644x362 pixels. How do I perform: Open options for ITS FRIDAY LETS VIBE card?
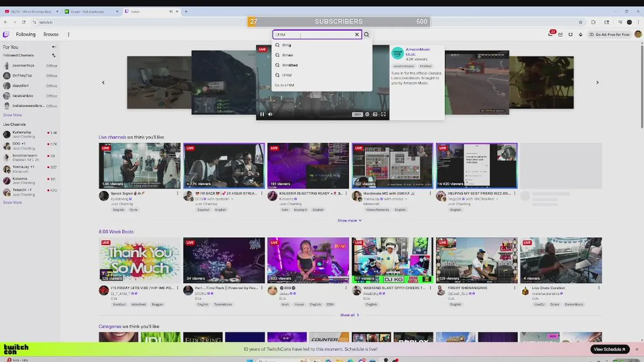(x=177, y=288)
